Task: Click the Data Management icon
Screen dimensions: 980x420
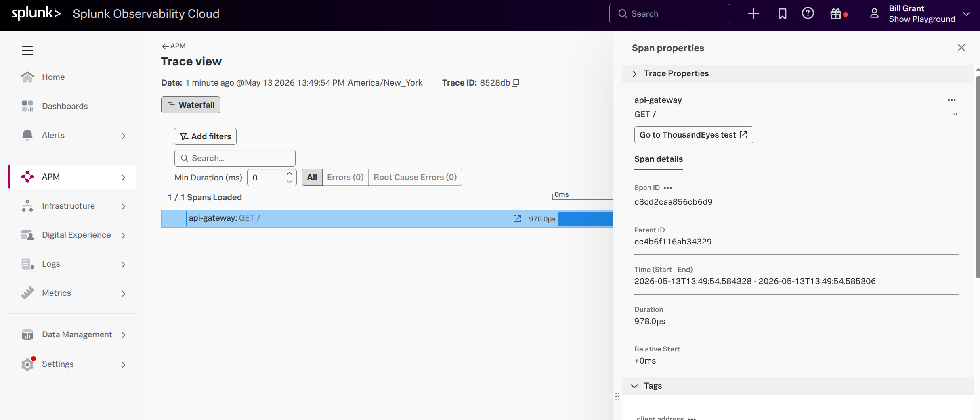Action: (27, 334)
